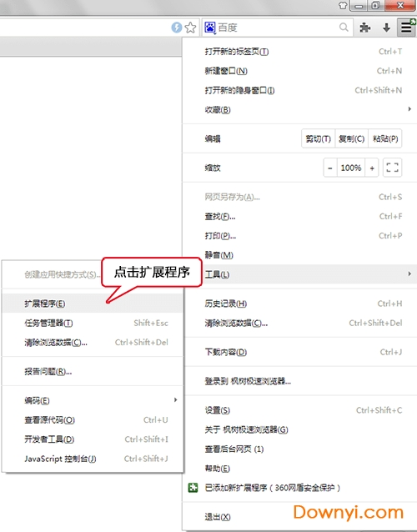Screen dimensions: 417x532
Task: Click the 100% zoom value
Action: coord(351,168)
